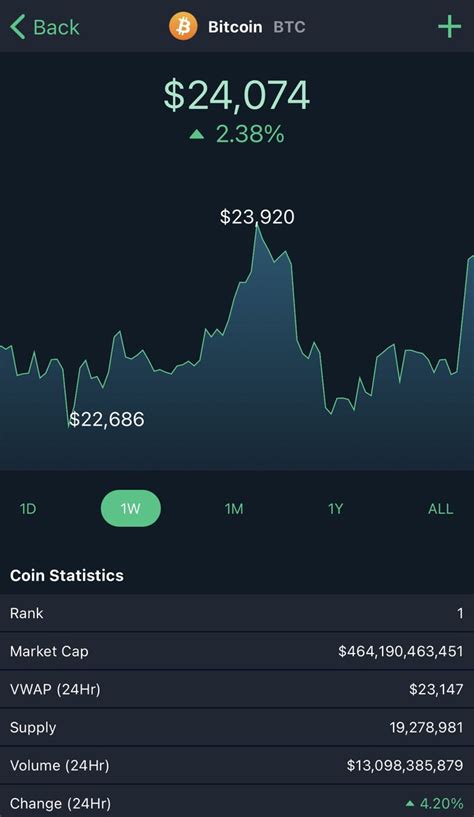Screen dimensions: 474x817
Task: Show the ALL time range chart
Action: (440, 509)
